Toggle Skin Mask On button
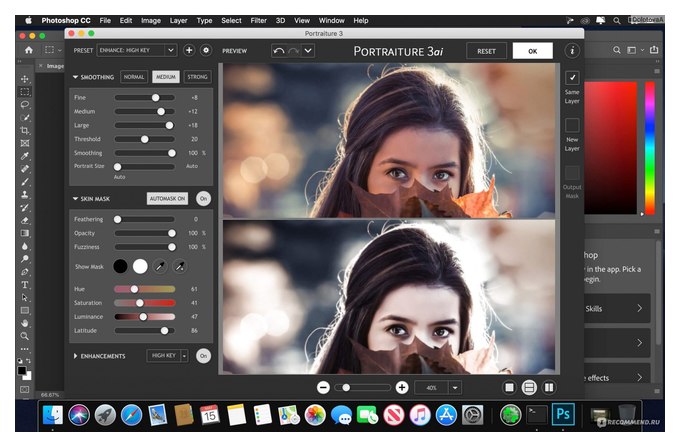This screenshot has width=680, height=447. 203,199
